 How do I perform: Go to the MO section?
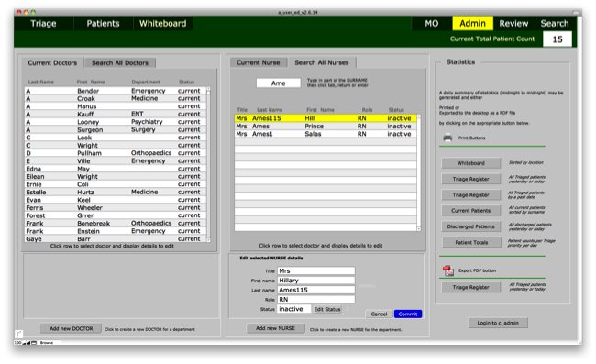[432, 24]
